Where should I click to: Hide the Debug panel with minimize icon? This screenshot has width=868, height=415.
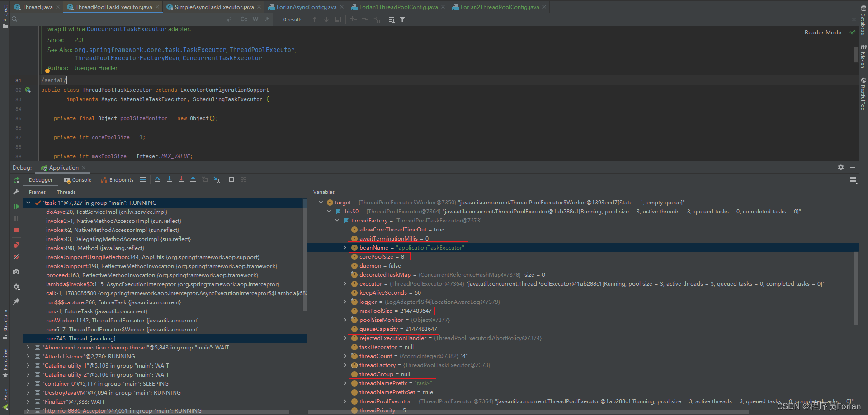point(853,167)
